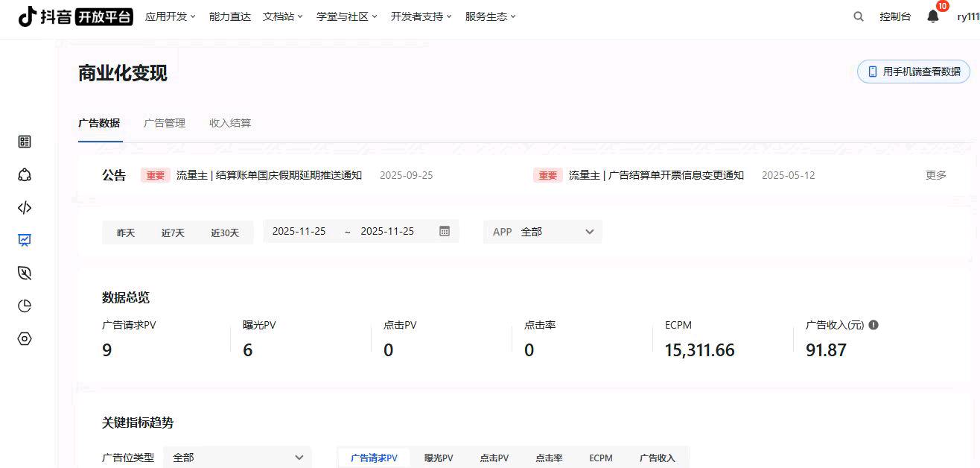This screenshot has height=468, width=980.
Task: Open the hexagon settings sidebar icon
Action: (x=24, y=338)
